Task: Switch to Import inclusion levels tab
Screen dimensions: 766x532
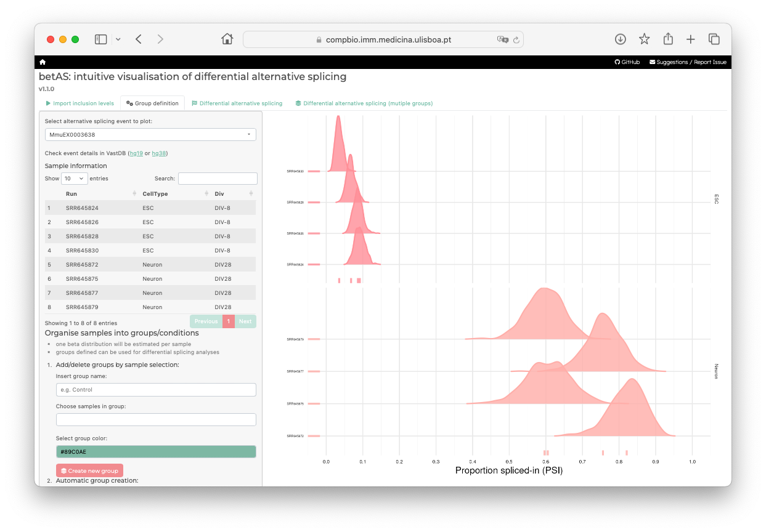Action: (79, 103)
